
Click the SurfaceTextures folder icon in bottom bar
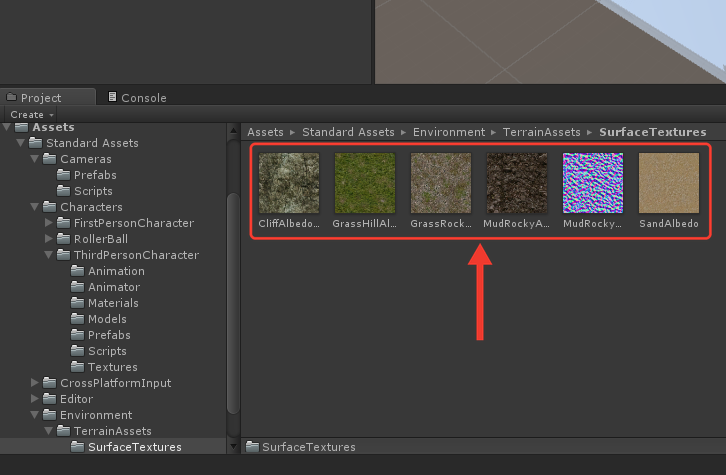pos(252,446)
